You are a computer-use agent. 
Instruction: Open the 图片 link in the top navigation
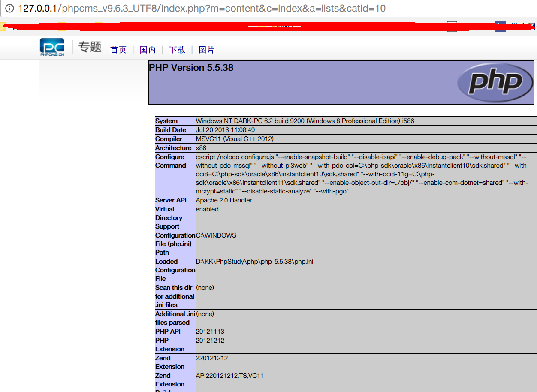tap(207, 50)
